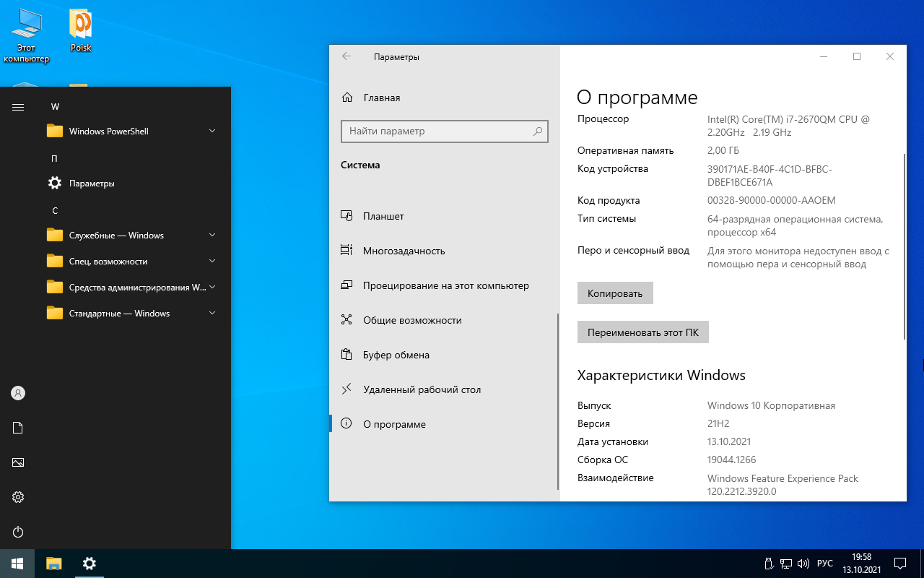Click the Оперативная память label
This screenshot has height=578, width=924.
pos(626,150)
